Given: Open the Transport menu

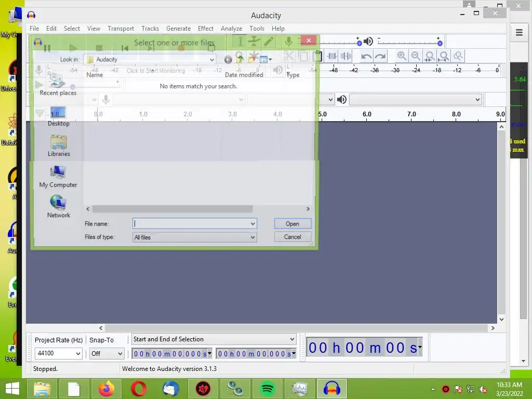Looking at the screenshot, I should [121, 29].
